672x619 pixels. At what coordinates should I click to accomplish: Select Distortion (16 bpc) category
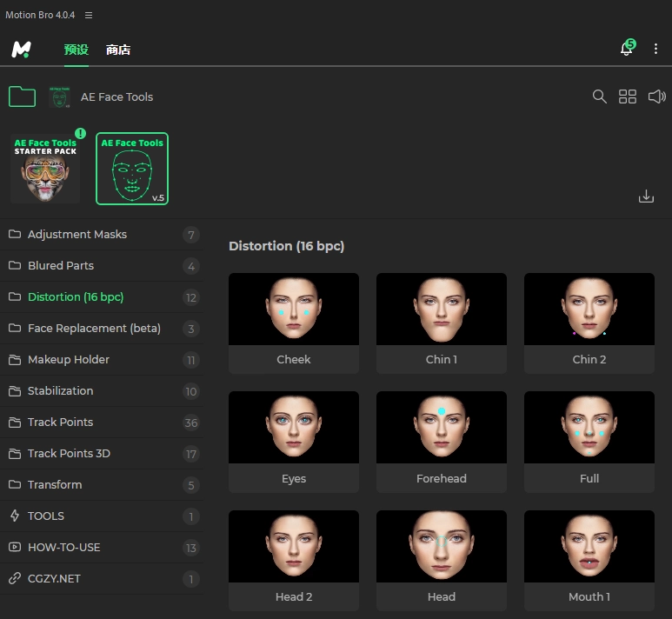pos(102,297)
